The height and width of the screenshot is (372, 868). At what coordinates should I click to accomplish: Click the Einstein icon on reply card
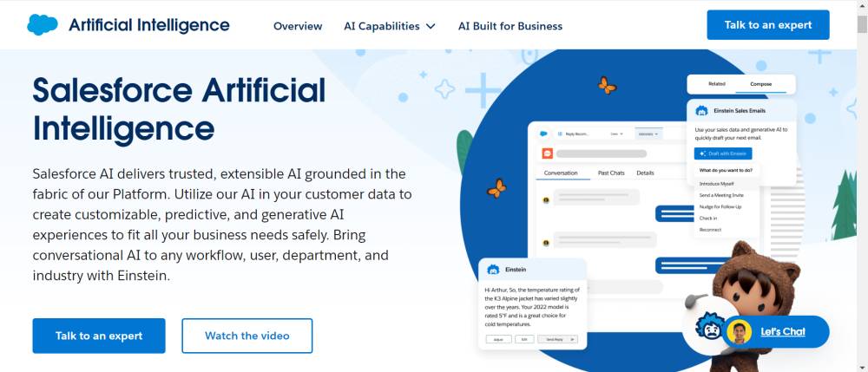493,269
